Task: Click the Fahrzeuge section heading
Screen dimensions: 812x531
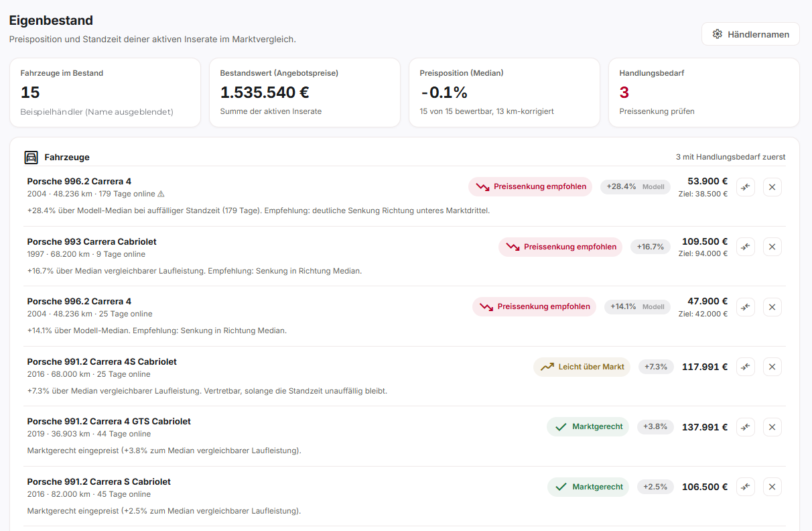Action: click(x=67, y=158)
